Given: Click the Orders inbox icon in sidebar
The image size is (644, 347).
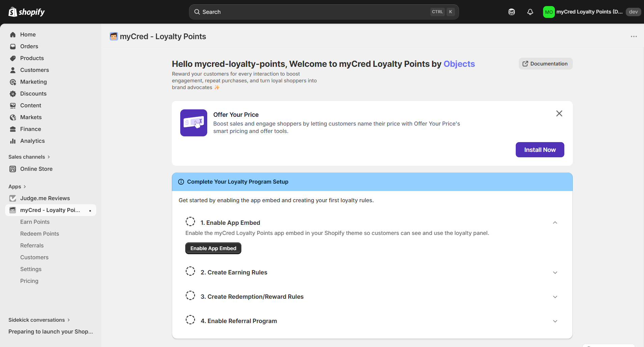Looking at the screenshot, I should coord(13,46).
